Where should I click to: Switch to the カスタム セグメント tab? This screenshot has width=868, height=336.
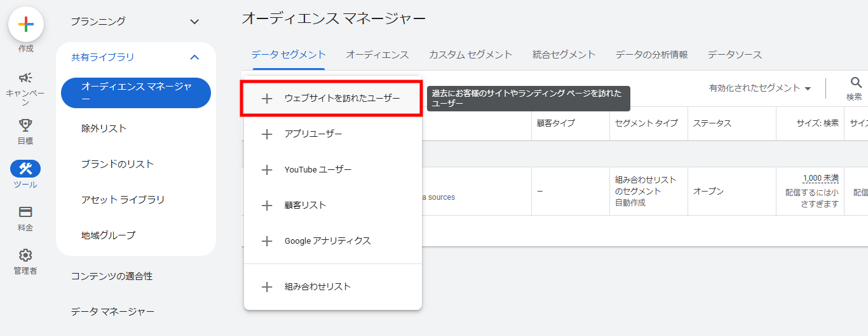(470, 55)
